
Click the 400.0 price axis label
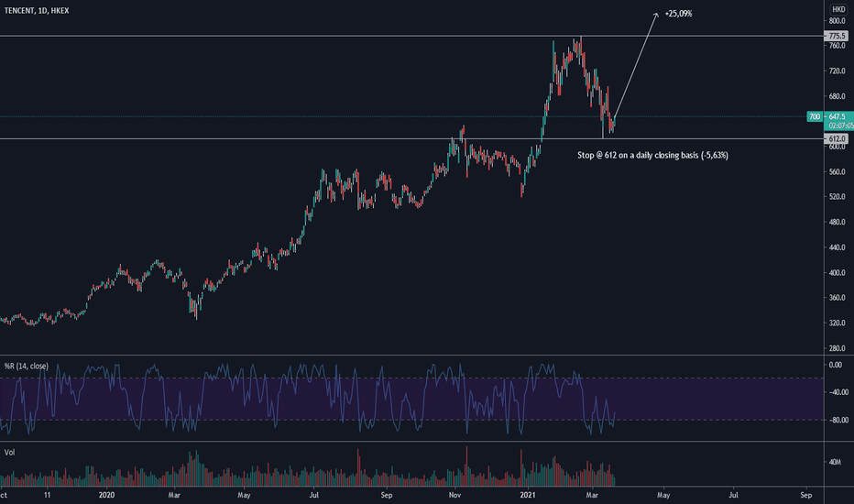point(838,272)
